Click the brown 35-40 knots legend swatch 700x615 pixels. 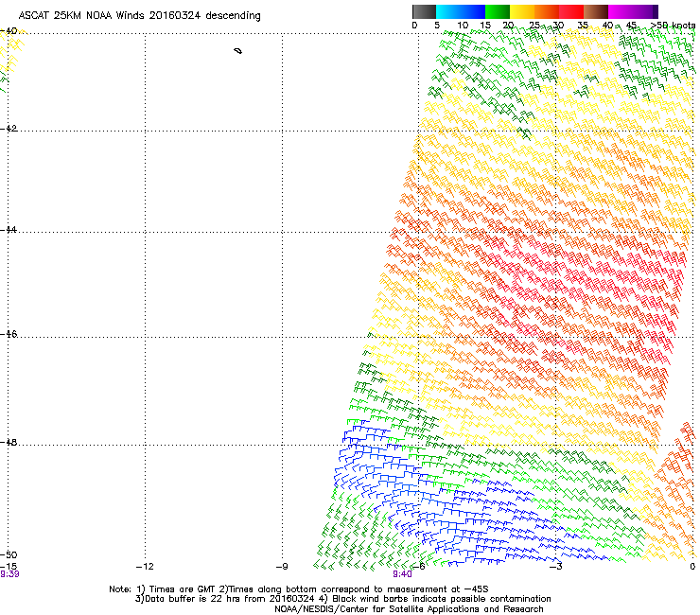pyautogui.click(x=596, y=11)
